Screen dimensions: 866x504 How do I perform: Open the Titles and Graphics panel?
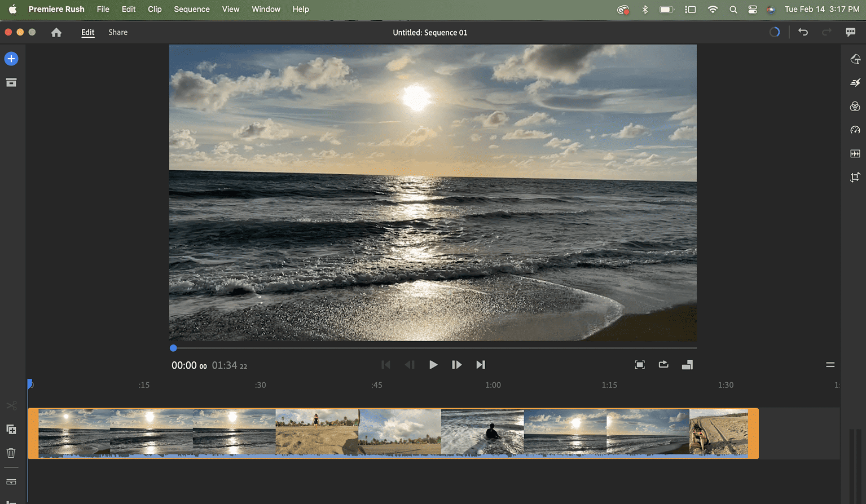pyautogui.click(x=855, y=59)
